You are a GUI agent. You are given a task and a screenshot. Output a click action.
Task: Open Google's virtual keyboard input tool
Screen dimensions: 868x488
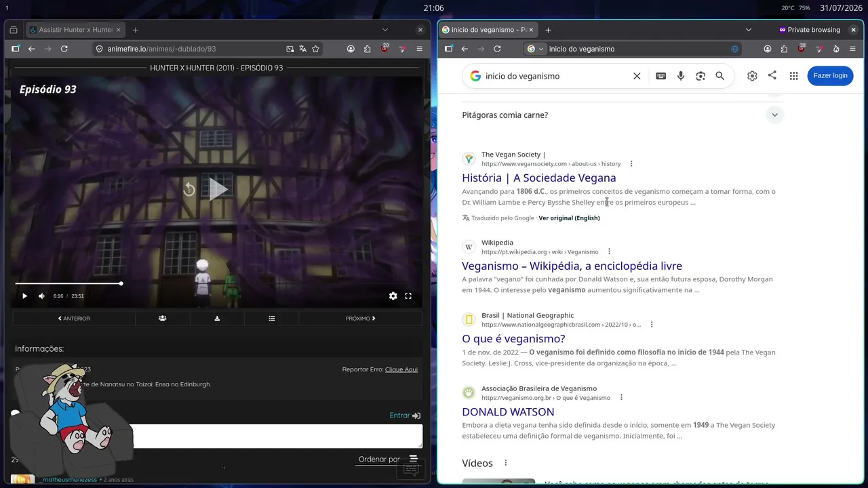click(661, 76)
